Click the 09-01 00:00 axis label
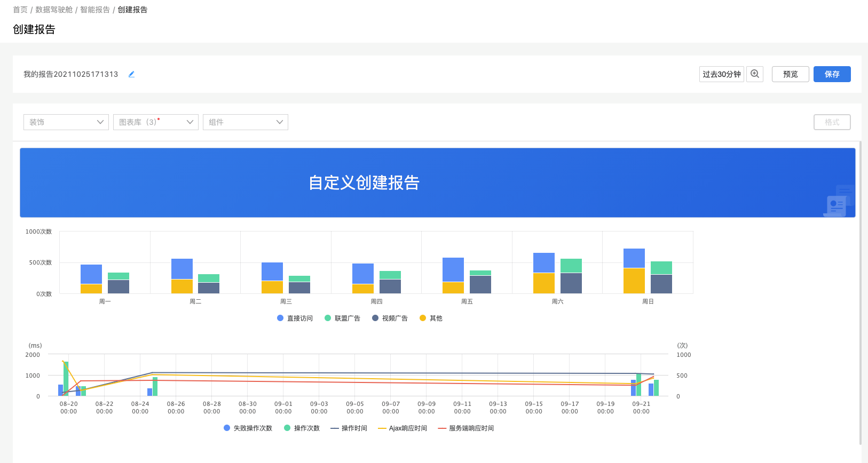The image size is (868, 463). pos(283,408)
